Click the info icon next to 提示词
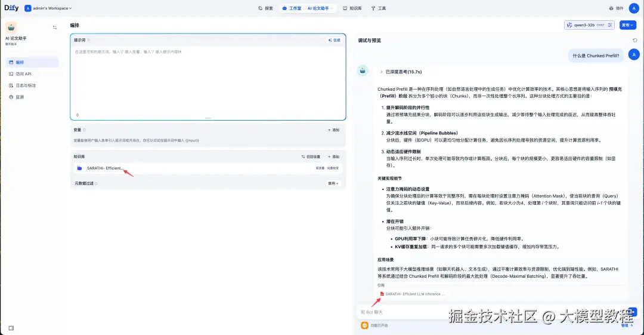 [x=88, y=41]
